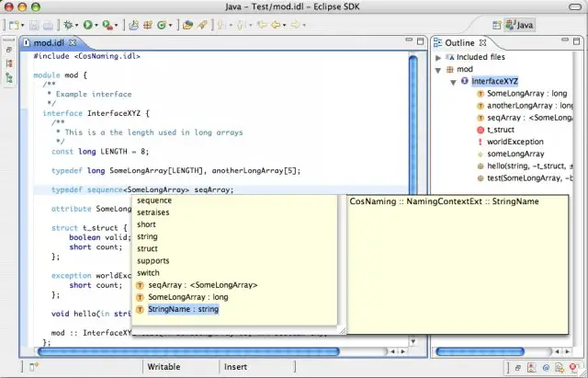Screen dimensions: 588x378
Task: Pick 'StringName : string' completion proposal
Action: 183,309
